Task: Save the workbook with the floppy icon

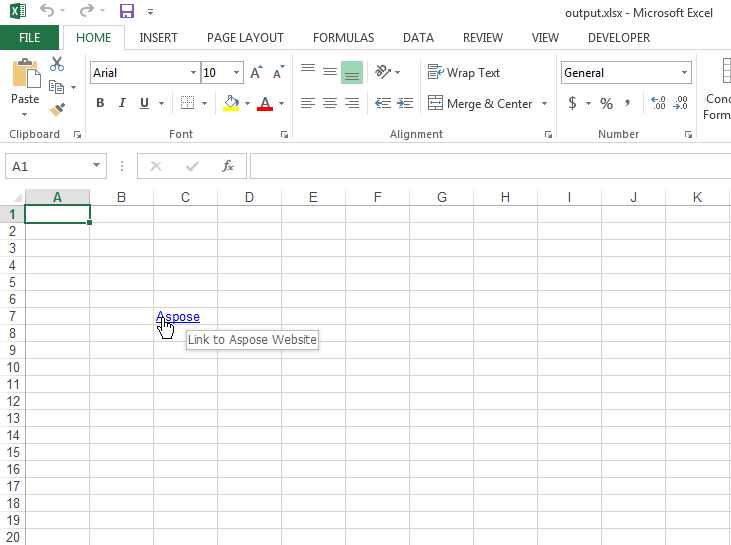Action: 127,11
